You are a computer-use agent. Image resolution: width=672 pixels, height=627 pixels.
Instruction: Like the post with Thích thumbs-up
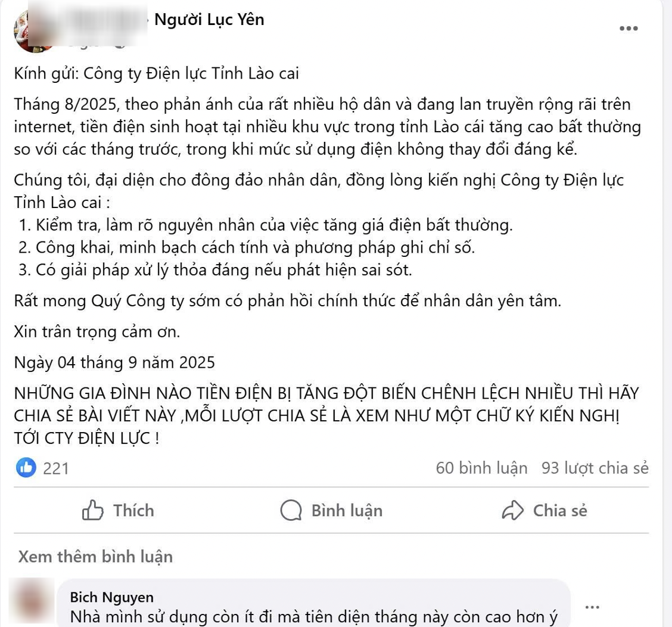[x=118, y=510]
